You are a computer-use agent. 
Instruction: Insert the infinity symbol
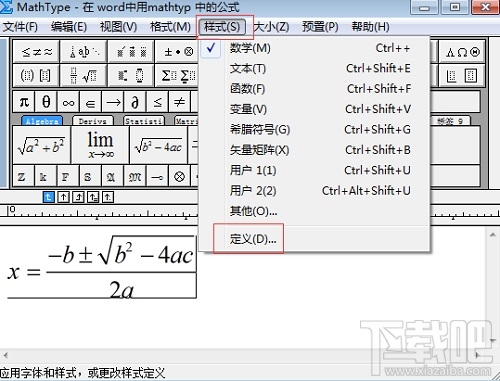point(68,102)
